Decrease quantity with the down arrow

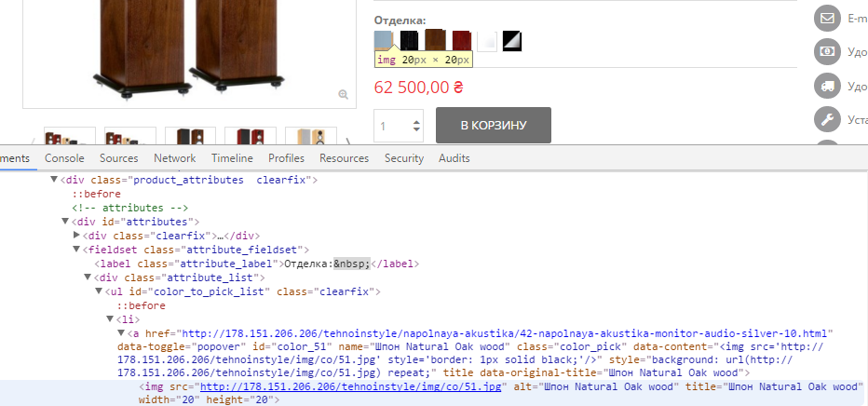click(416, 129)
